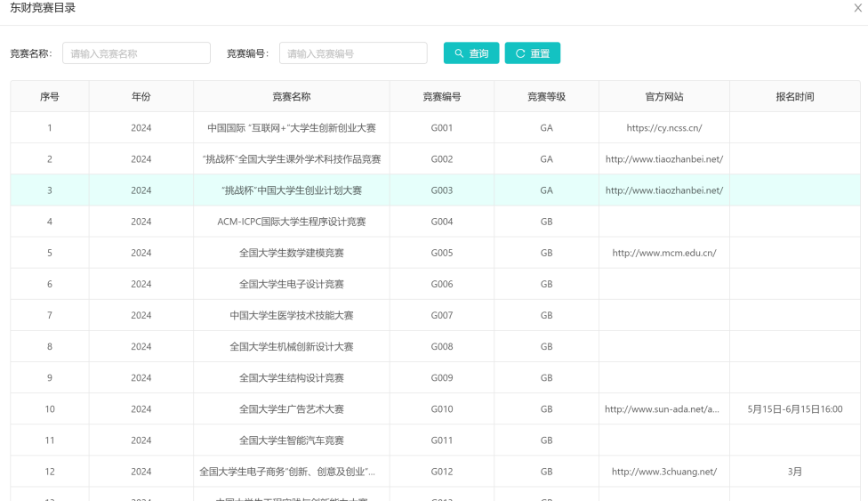
Task: Focus the 竞赛编号 input field
Action: click(353, 53)
